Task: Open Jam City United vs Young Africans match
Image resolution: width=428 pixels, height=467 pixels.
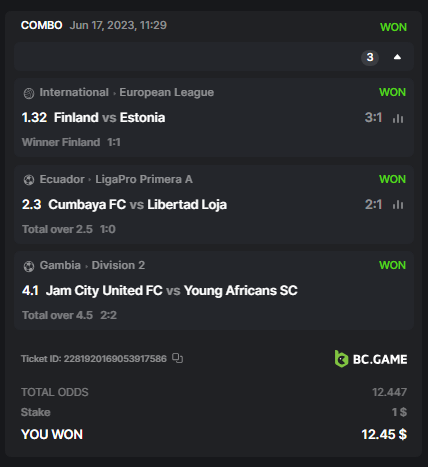Action: point(172,291)
